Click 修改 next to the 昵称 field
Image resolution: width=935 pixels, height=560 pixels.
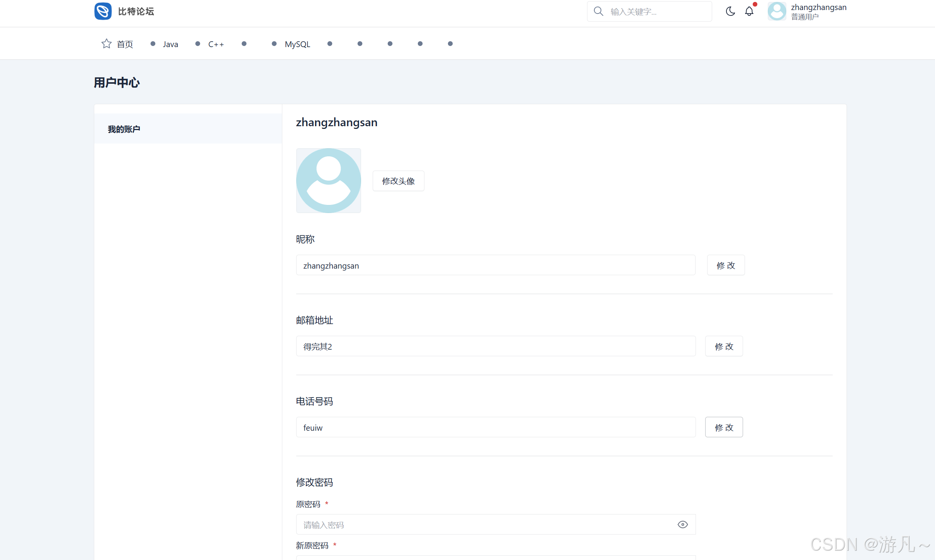[x=725, y=265]
